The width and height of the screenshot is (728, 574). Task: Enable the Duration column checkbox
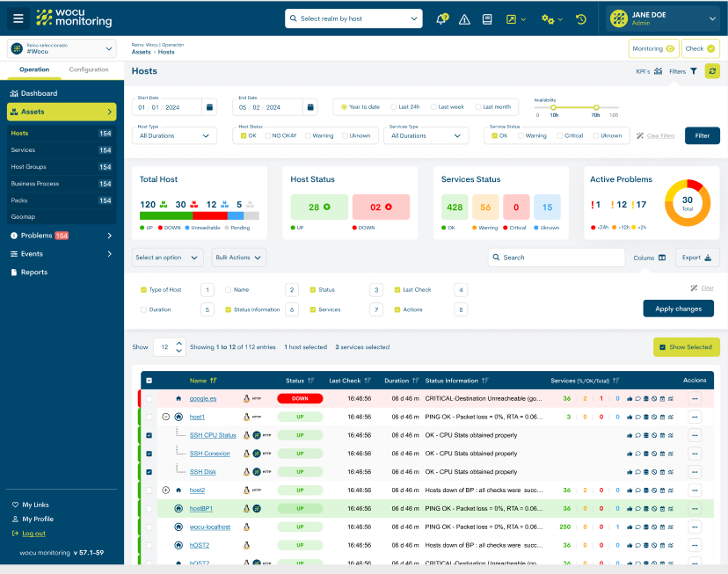pos(143,309)
